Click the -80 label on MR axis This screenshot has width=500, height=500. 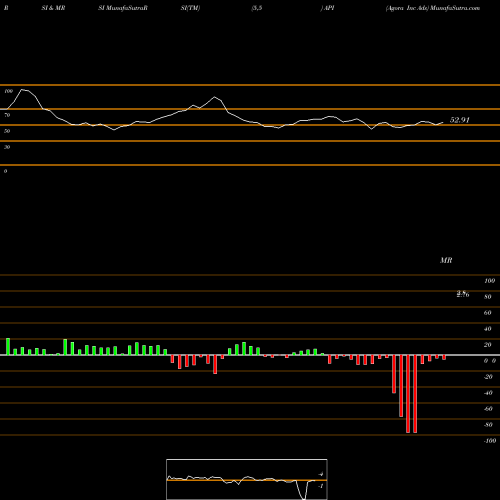488,425
